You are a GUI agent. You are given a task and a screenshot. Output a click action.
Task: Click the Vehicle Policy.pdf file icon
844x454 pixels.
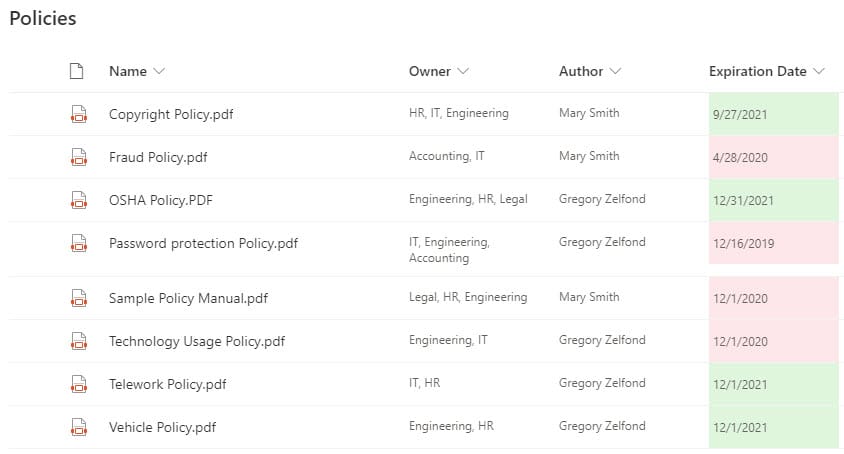tap(79, 428)
